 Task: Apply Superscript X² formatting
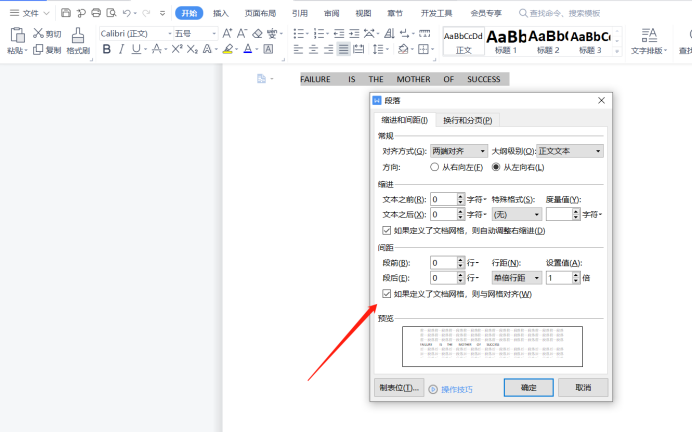click(x=177, y=49)
